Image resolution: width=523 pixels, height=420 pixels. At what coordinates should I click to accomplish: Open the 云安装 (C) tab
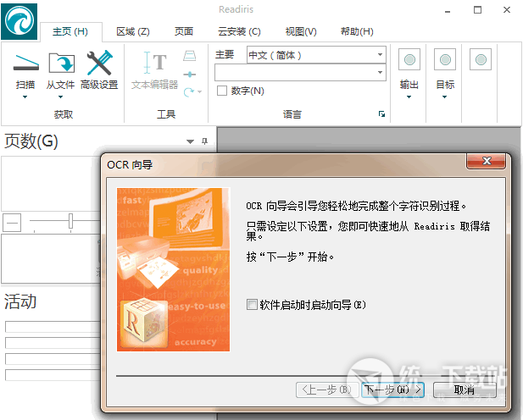(239, 31)
